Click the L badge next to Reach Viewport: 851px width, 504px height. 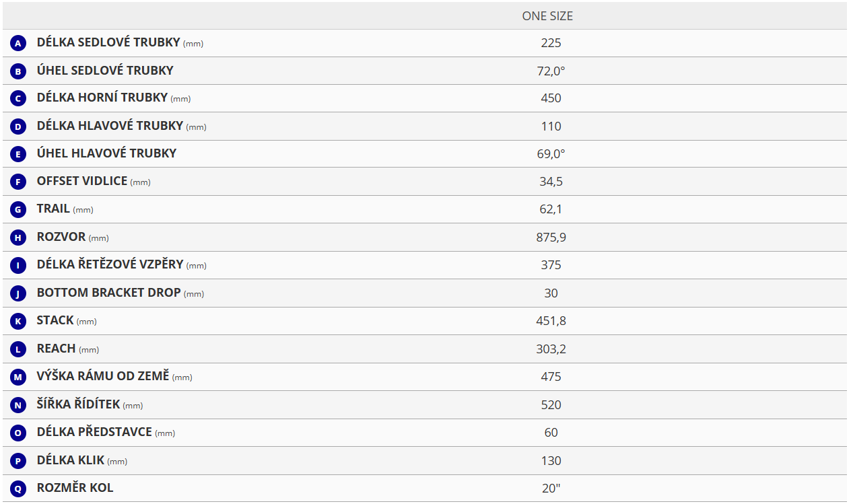coord(18,349)
